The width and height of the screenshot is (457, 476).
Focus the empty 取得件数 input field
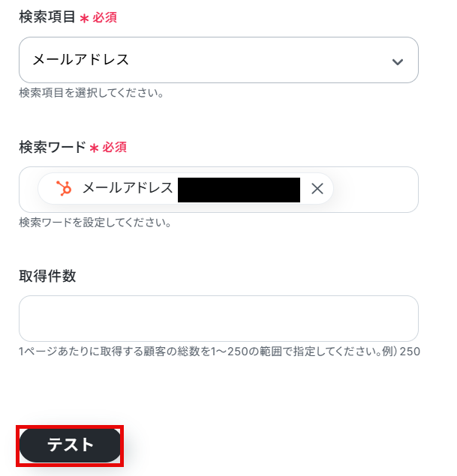coord(218,319)
